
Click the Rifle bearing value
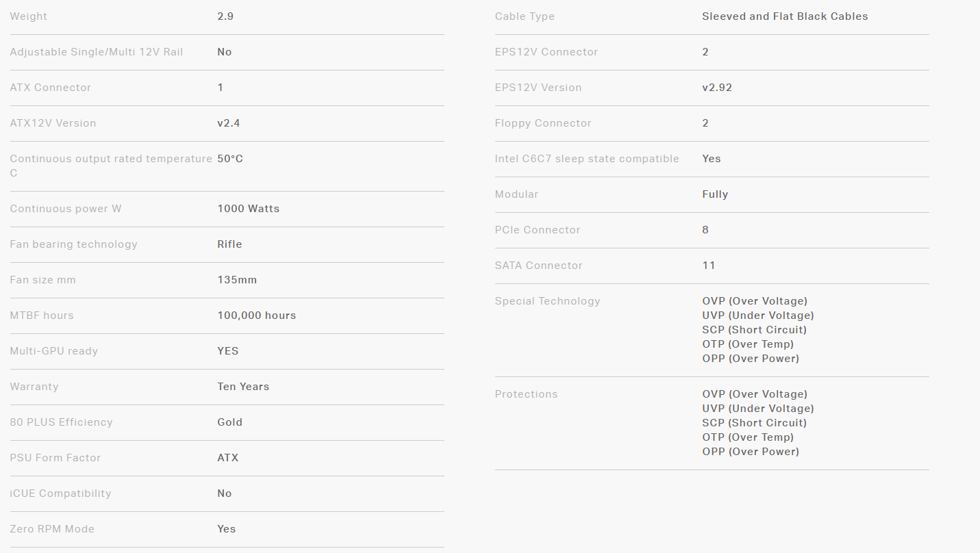tap(229, 244)
